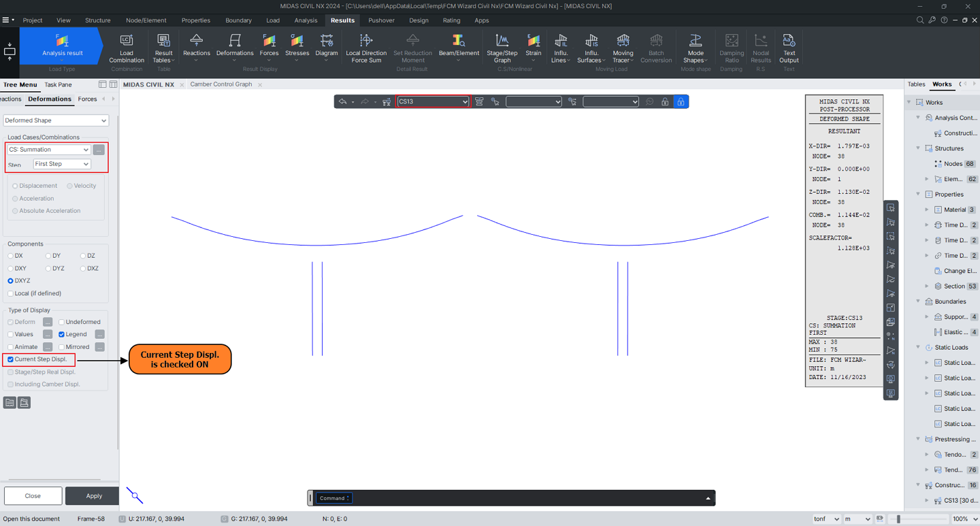Image resolution: width=980 pixels, height=526 pixels.
Task: Open Mode Shapes tool
Action: click(x=696, y=49)
